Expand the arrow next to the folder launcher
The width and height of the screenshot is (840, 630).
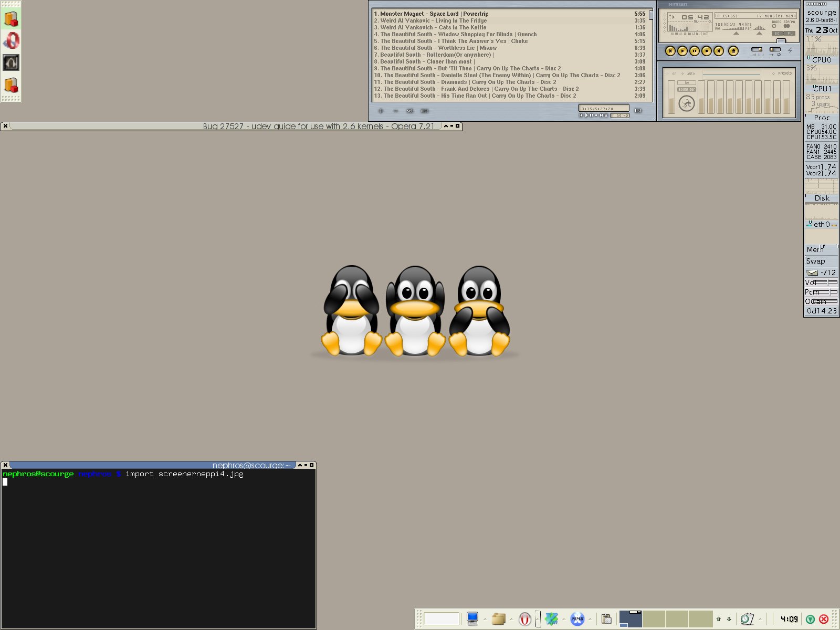511,619
